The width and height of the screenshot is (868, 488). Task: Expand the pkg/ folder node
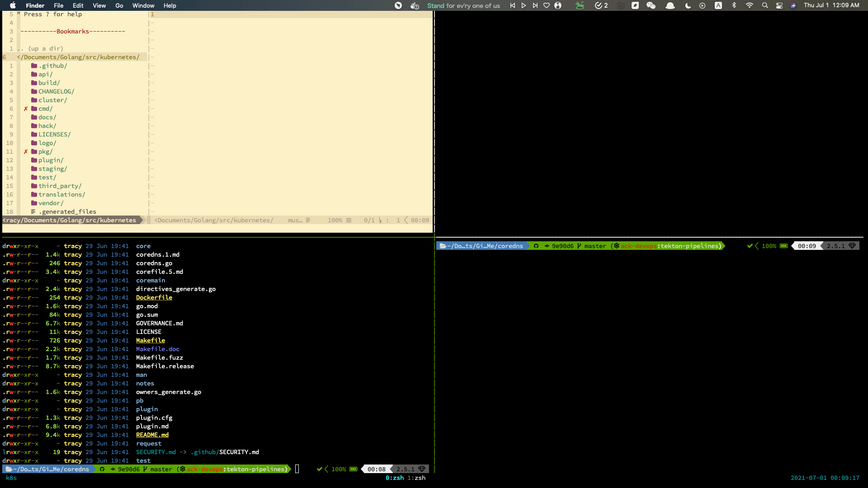pyautogui.click(x=45, y=152)
